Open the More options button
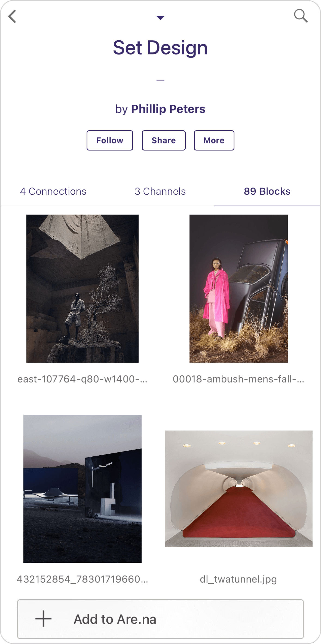The image size is (321, 644). point(214,140)
